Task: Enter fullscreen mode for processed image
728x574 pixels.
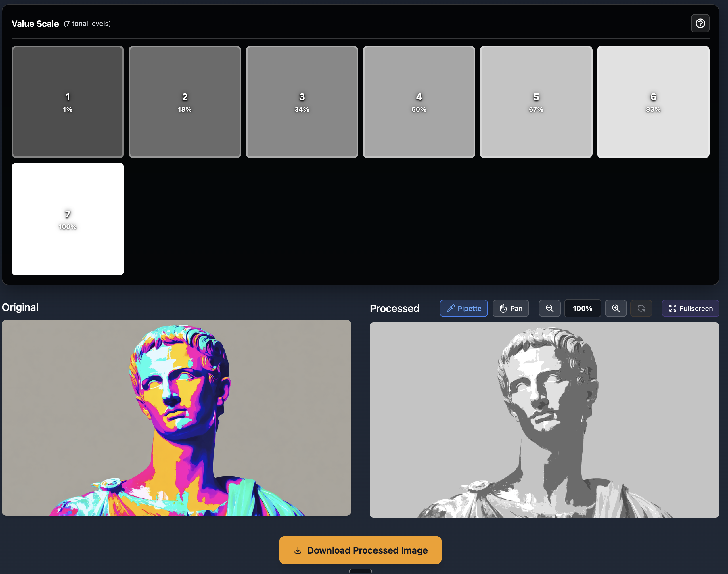Action: tap(690, 308)
